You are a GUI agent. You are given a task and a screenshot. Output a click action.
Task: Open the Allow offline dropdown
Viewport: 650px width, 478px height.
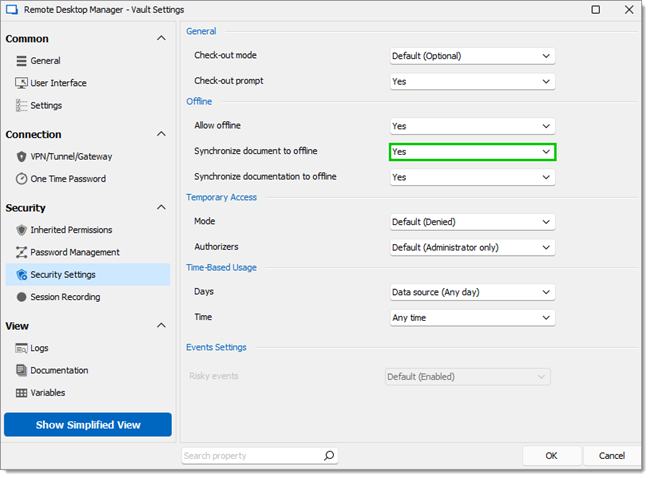coord(472,126)
